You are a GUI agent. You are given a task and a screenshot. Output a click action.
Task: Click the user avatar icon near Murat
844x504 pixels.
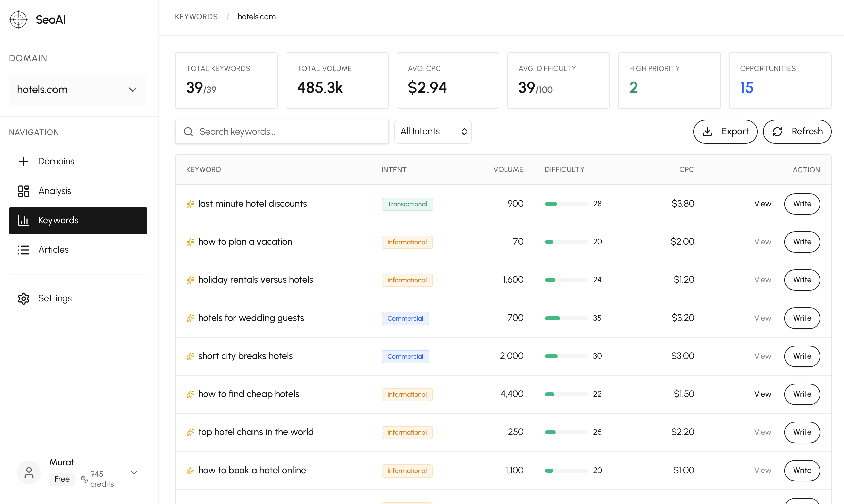(x=29, y=472)
